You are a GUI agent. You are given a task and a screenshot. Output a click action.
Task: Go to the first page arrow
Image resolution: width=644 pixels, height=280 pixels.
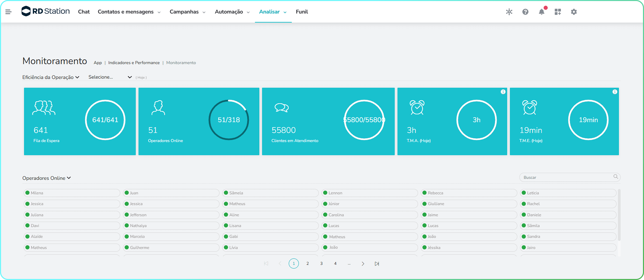(x=266, y=264)
